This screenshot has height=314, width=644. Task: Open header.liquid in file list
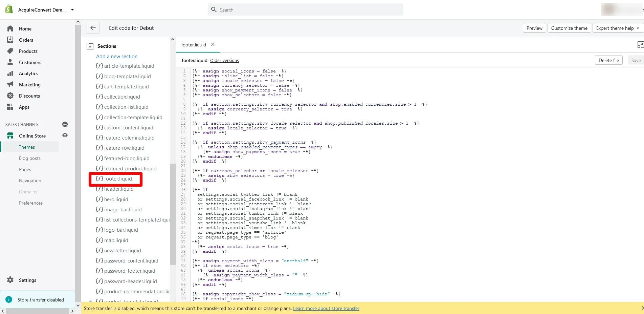[118, 189]
